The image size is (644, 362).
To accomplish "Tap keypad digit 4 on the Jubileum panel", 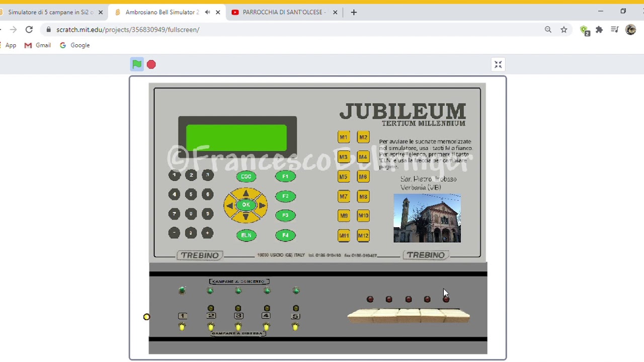I will pos(174,194).
